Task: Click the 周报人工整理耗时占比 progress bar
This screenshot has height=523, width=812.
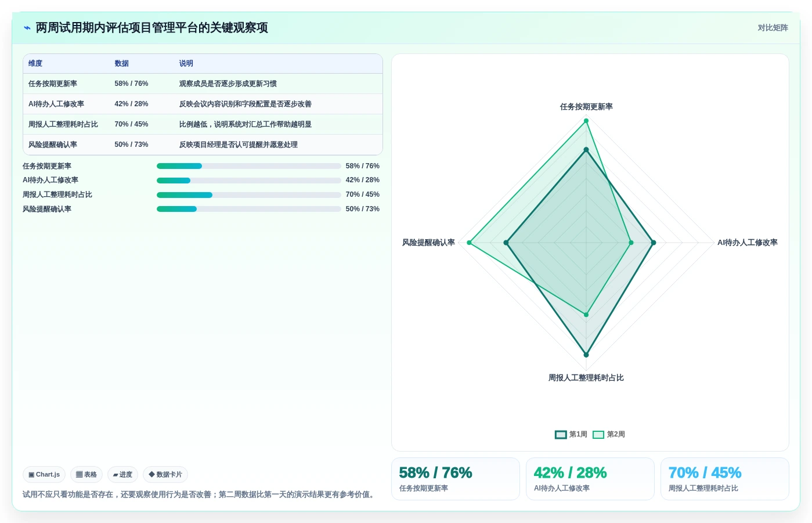Action: click(249, 195)
